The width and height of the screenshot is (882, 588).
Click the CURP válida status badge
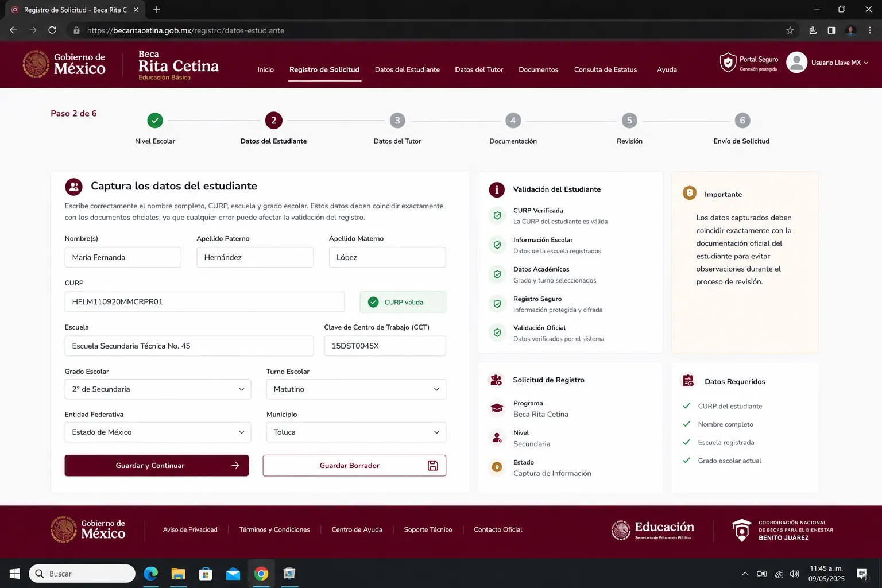point(403,302)
